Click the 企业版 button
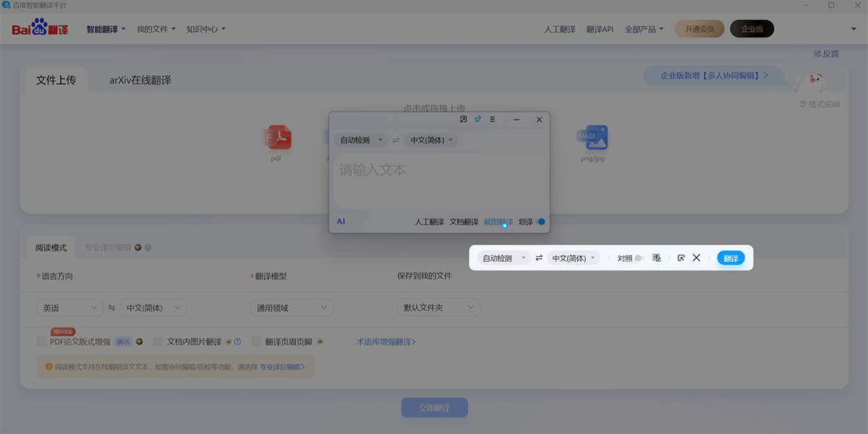Viewport: 868px width, 434px height. [x=752, y=29]
